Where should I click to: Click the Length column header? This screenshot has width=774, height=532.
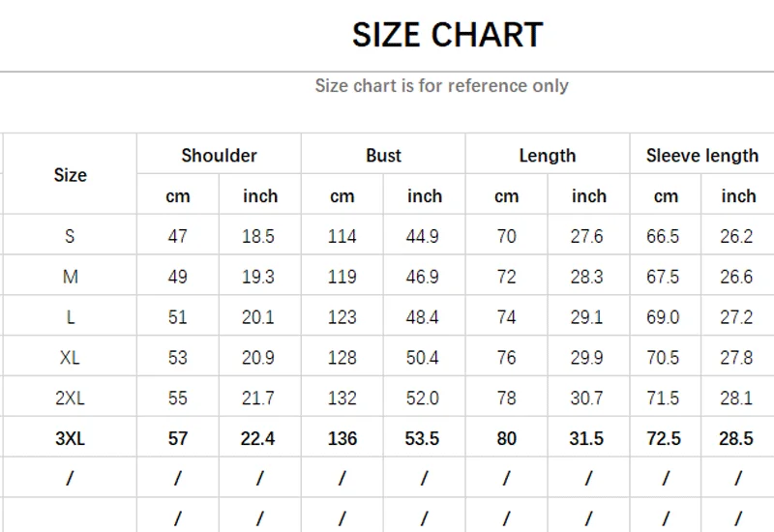pyautogui.click(x=547, y=155)
